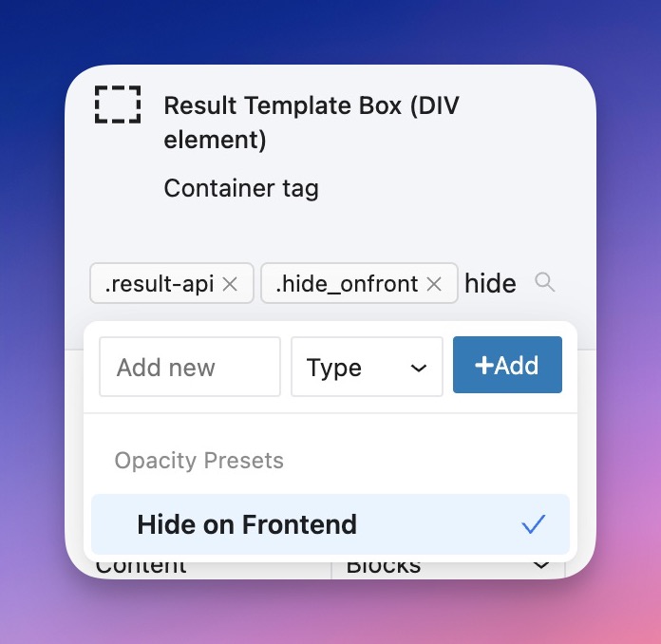Screen dimensions: 661x644
Task: Toggle the checkmark beside Hide on Frontend
Action: [534, 524]
